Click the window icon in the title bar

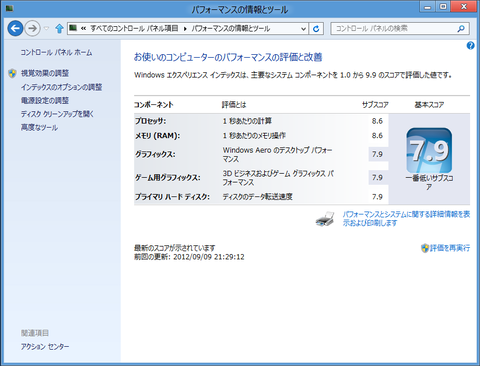(9, 8)
